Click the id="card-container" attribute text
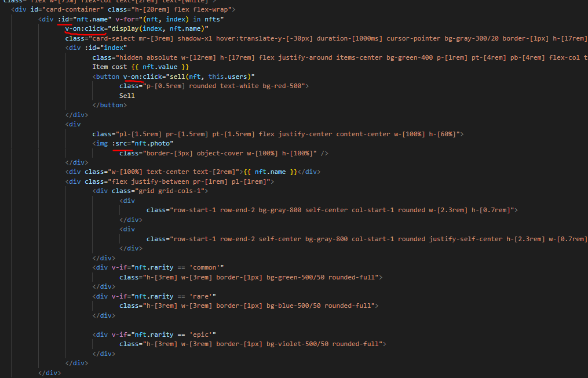588x378 pixels. 67,9
